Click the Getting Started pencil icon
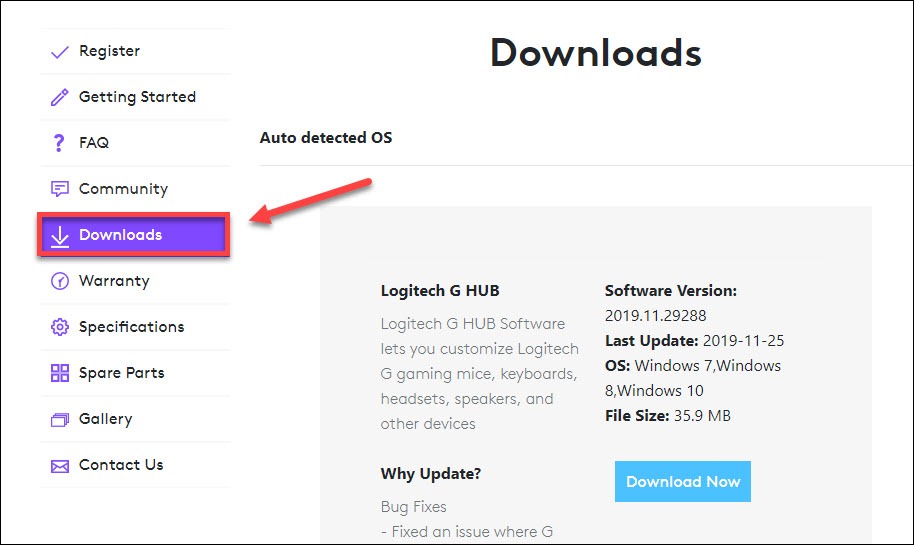This screenshot has height=545, width=914. 59,97
